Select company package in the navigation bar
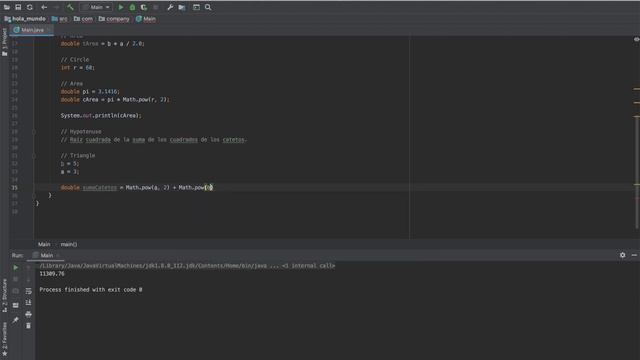The width and height of the screenshot is (640, 360). coord(114,19)
